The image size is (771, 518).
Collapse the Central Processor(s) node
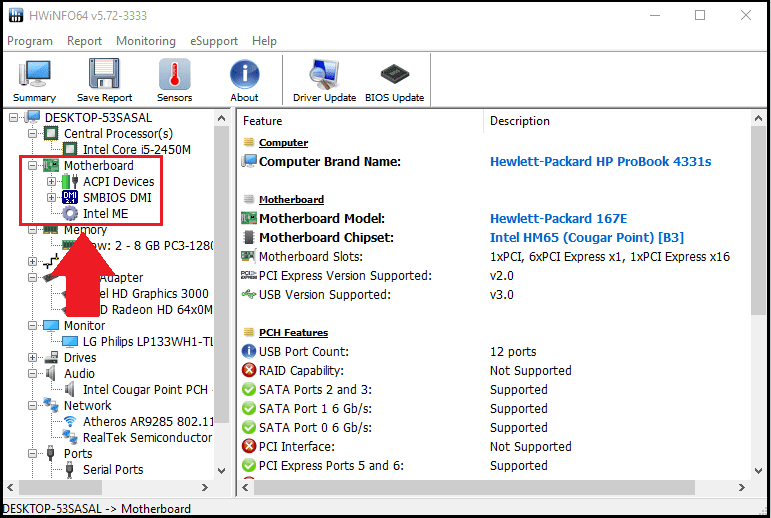tap(33, 134)
